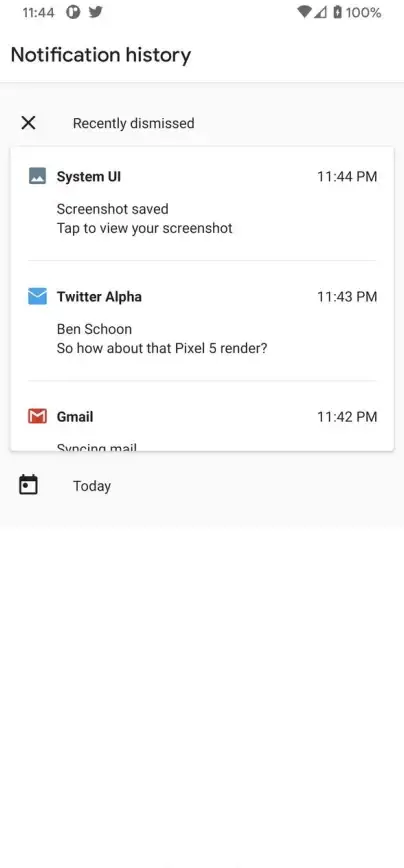Screen dimensions: 404x868
Task: Tap the Wi-Fi signal icon in status bar
Action: (304, 12)
